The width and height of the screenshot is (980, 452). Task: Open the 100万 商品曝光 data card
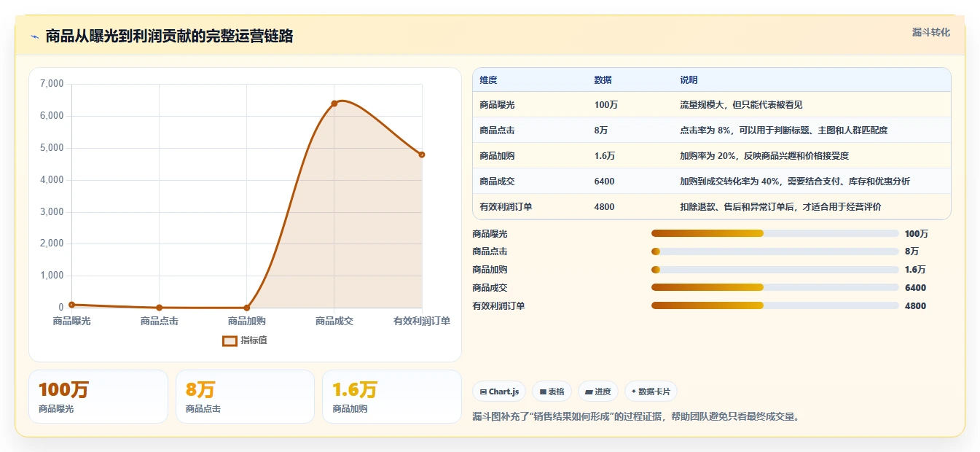point(98,397)
